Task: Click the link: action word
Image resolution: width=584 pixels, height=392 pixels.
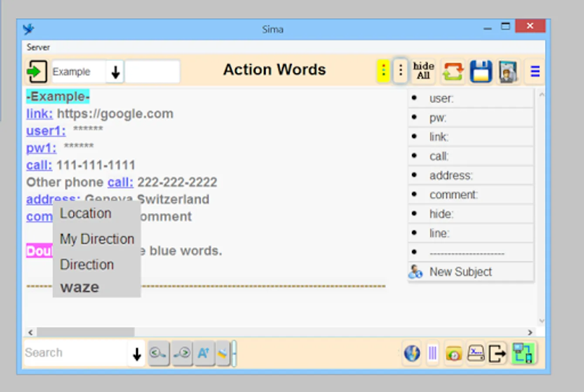Action: 39,114
